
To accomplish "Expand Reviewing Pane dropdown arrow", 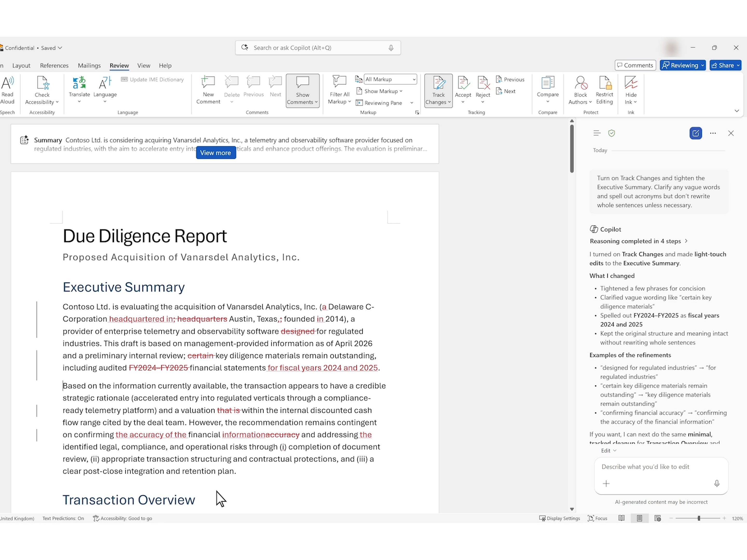I will click(412, 103).
